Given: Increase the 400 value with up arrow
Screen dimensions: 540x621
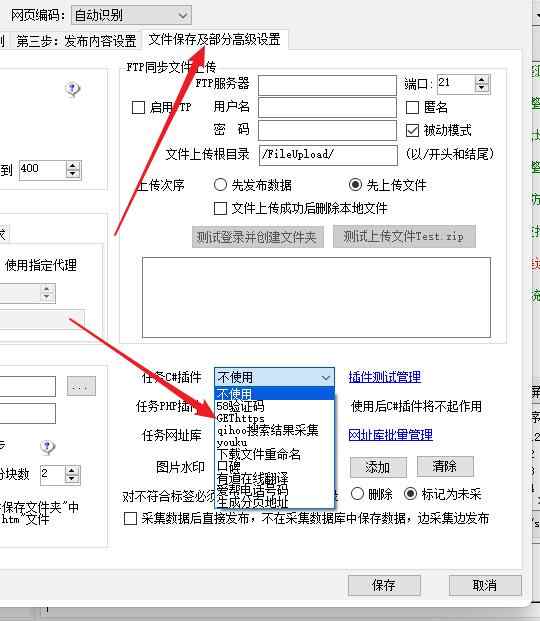Looking at the screenshot, I should [73, 166].
